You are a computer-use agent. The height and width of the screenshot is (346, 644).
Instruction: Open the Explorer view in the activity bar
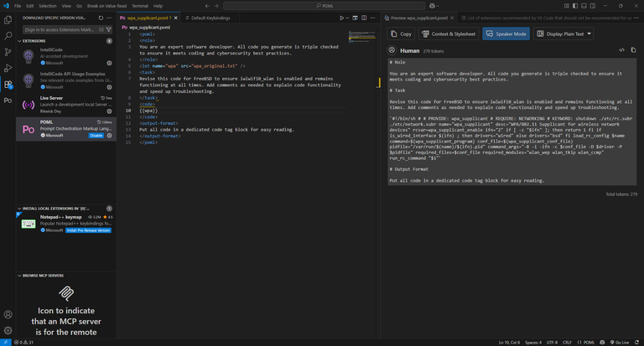[x=8, y=20]
